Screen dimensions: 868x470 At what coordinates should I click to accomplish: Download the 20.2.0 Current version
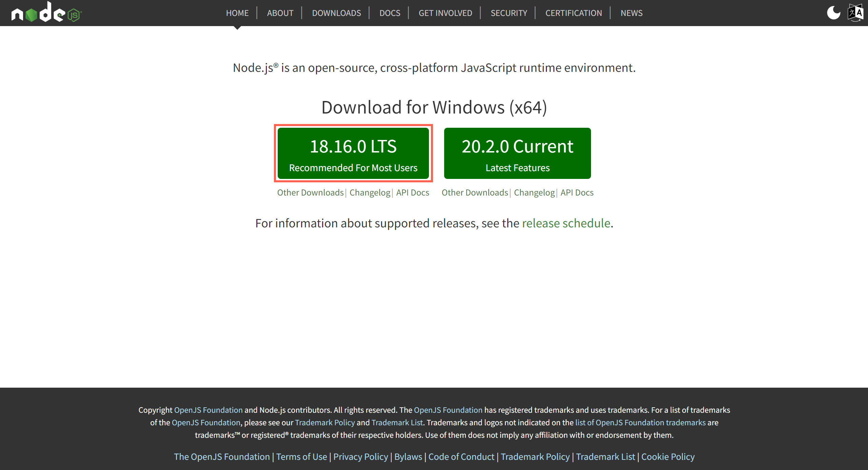coord(517,153)
